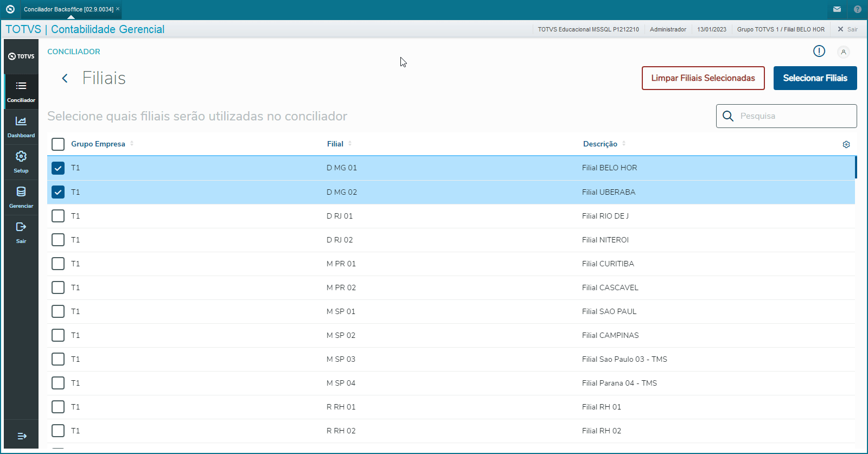
Task: Open the mail envelope icon
Action: pos(837,9)
